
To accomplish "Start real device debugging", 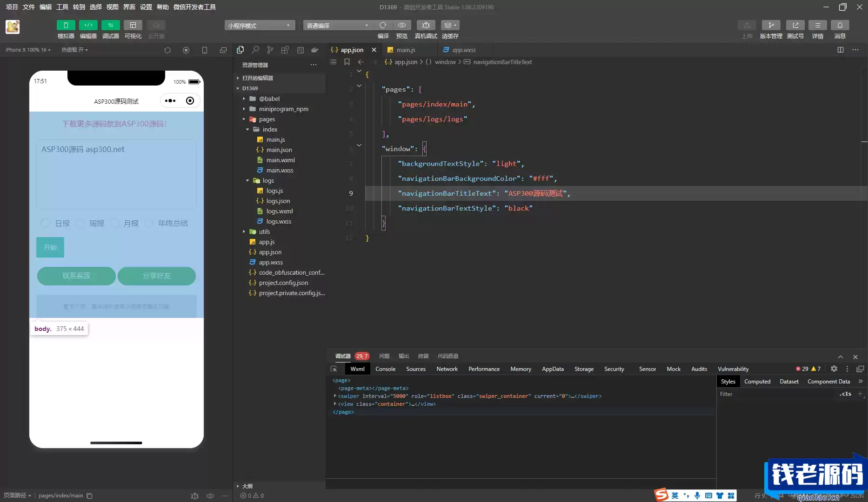I will click(x=426, y=25).
